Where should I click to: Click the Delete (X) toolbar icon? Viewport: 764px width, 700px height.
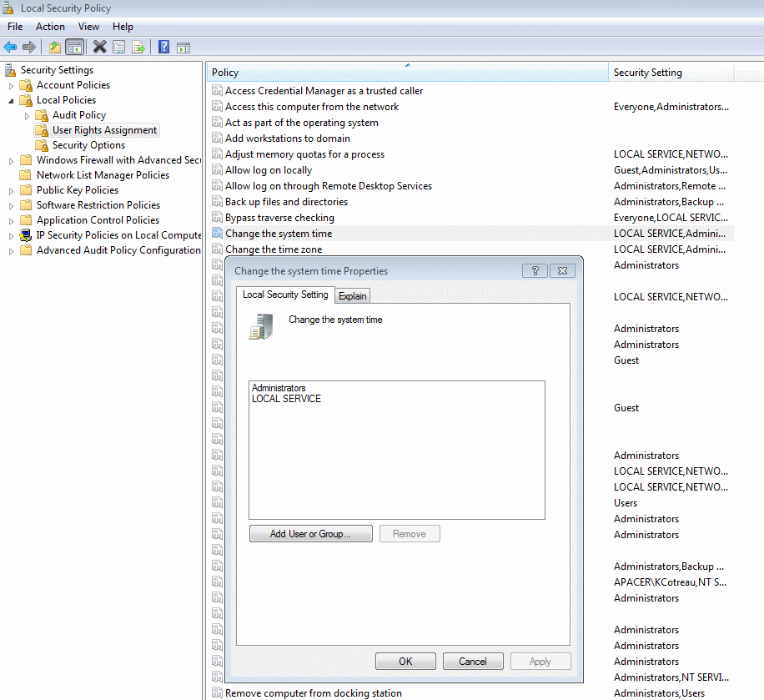99,47
